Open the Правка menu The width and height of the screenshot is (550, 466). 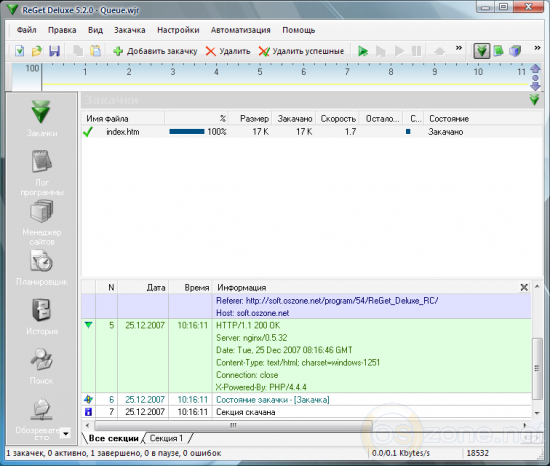click(62, 30)
